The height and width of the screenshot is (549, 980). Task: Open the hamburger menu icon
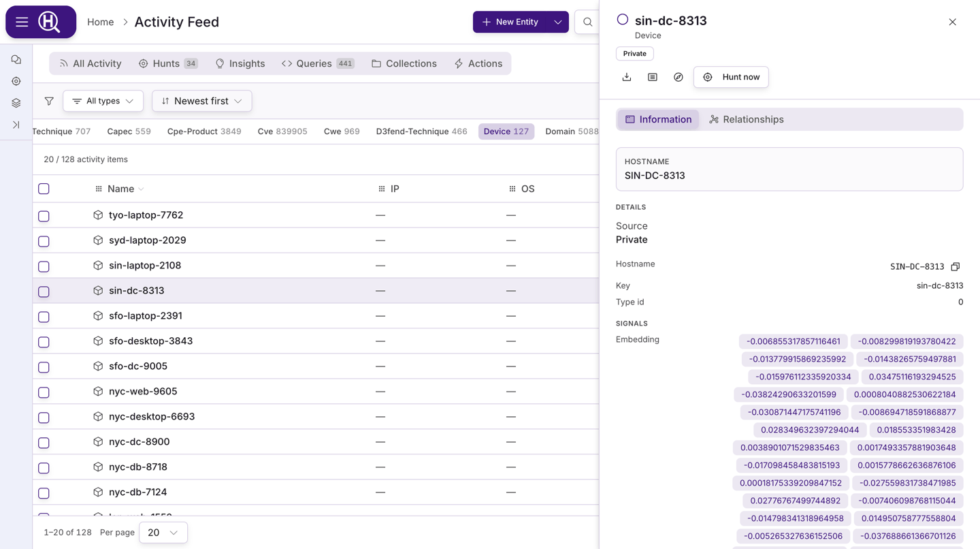[x=22, y=22]
